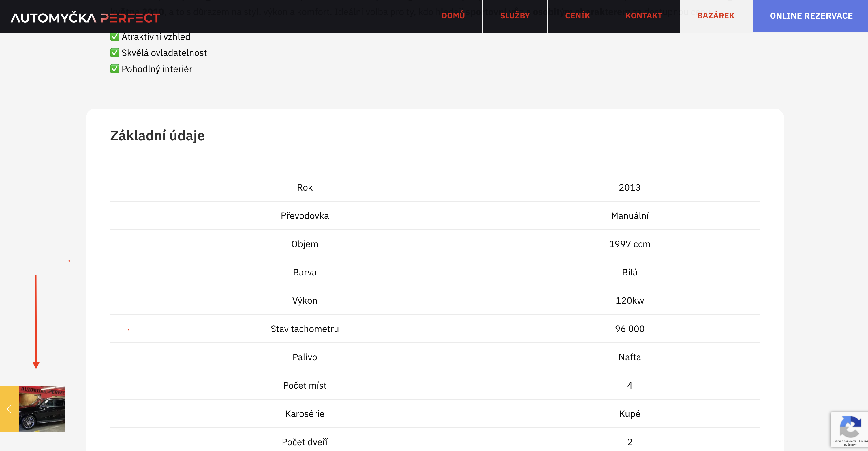
Task: Click the checkmark beside Pohodlný interiér
Action: coord(114,69)
